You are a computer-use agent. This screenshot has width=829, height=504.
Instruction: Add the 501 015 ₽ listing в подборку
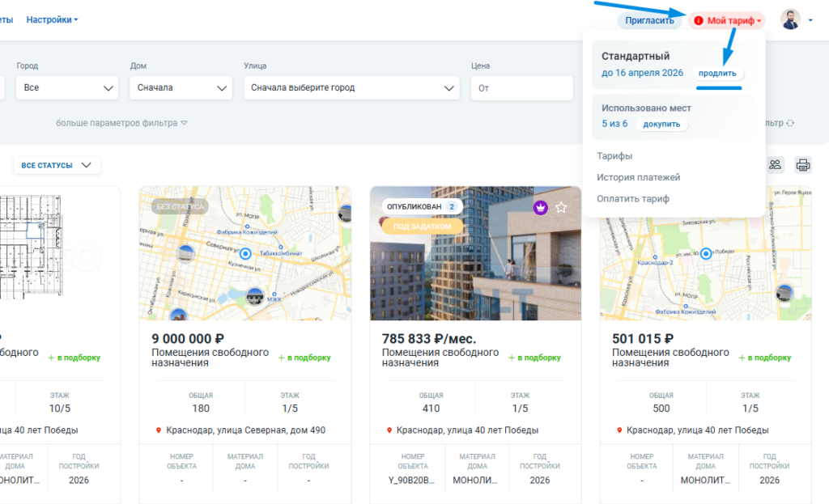[764, 358]
